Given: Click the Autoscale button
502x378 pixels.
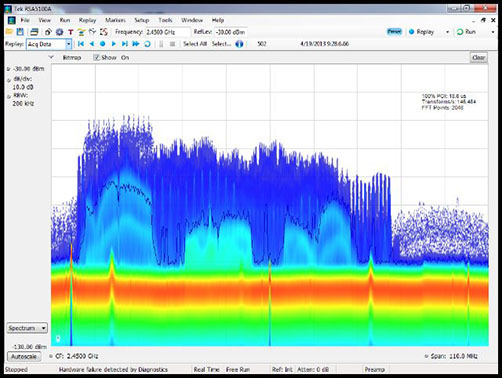Looking at the screenshot, I should coord(24,357).
